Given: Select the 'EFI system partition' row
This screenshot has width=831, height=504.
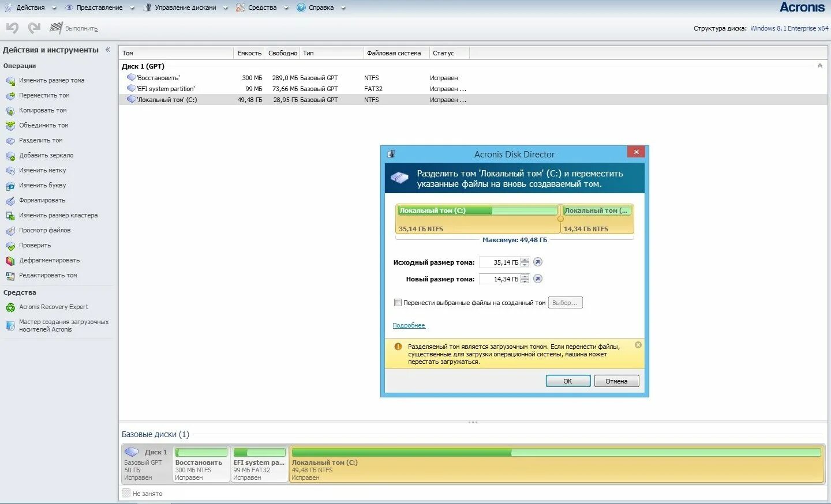Looking at the screenshot, I should pos(473,88).
